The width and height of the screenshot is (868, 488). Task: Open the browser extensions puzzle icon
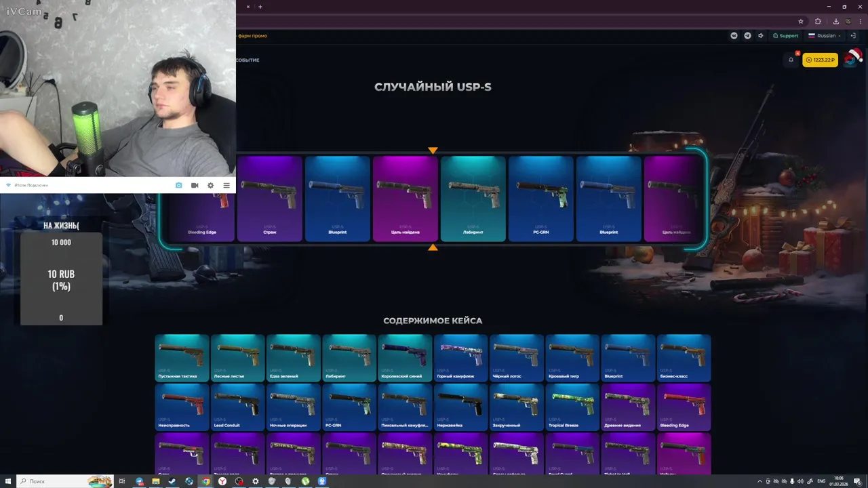818,21
